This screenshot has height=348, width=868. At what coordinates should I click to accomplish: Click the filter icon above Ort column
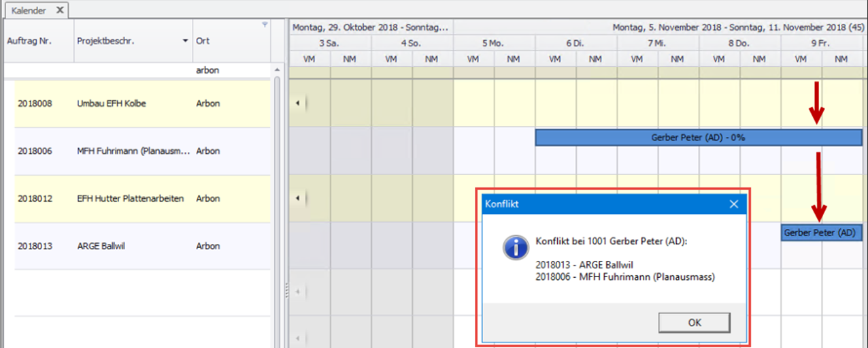(x=265, y=25)
